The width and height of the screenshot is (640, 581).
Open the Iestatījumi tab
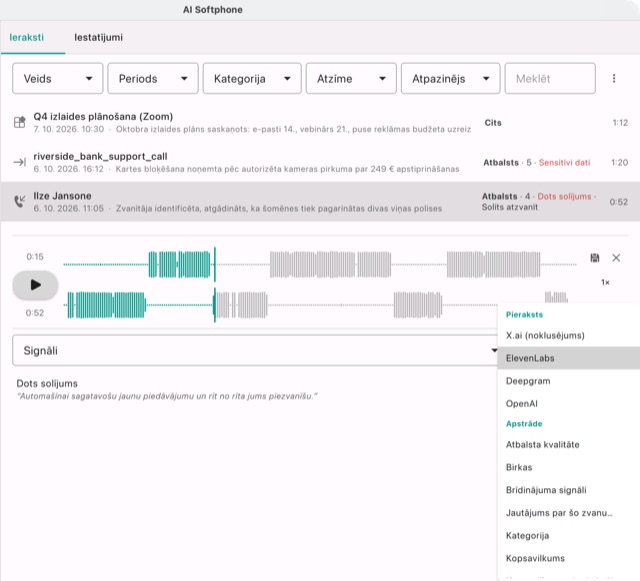click(x=98, y=37)
